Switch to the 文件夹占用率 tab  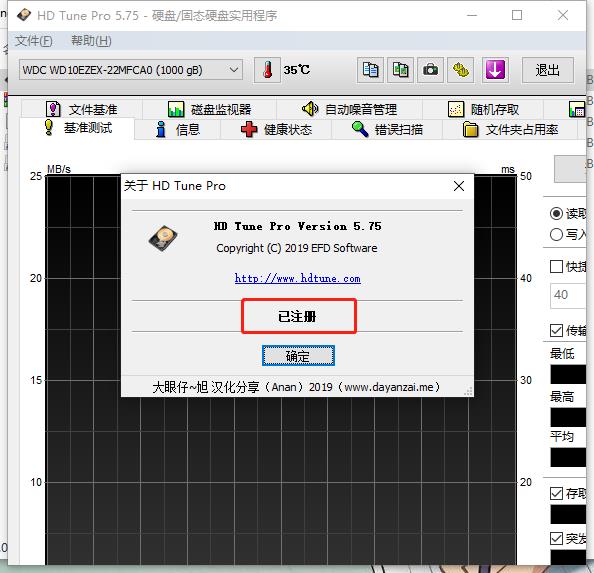510,130
